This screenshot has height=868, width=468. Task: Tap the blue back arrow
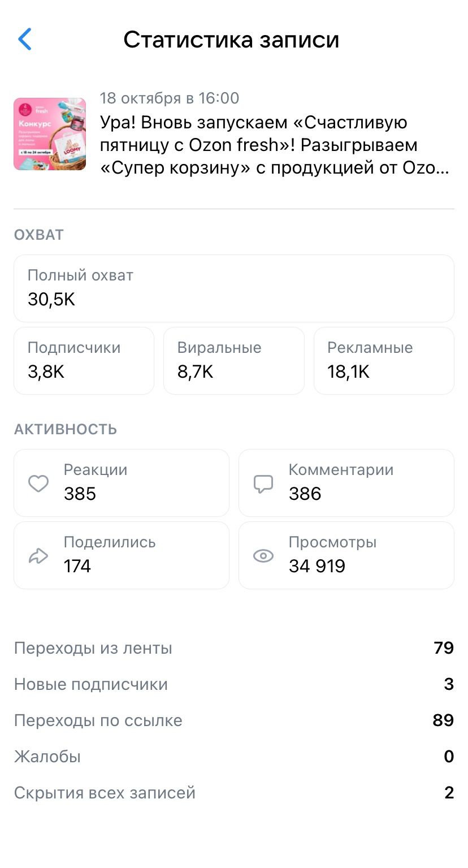25,40
